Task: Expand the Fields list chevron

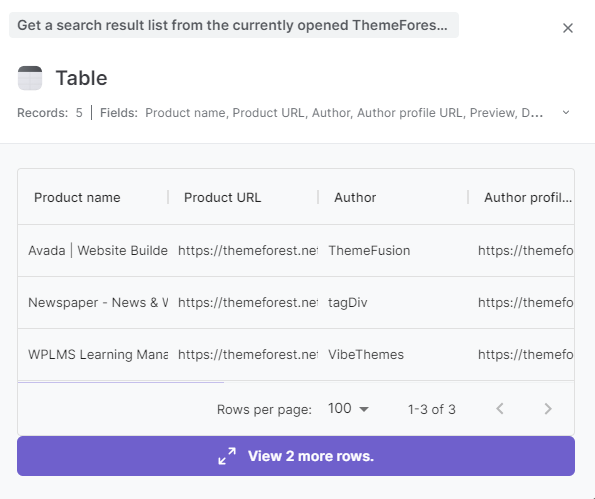Action: 566,112
